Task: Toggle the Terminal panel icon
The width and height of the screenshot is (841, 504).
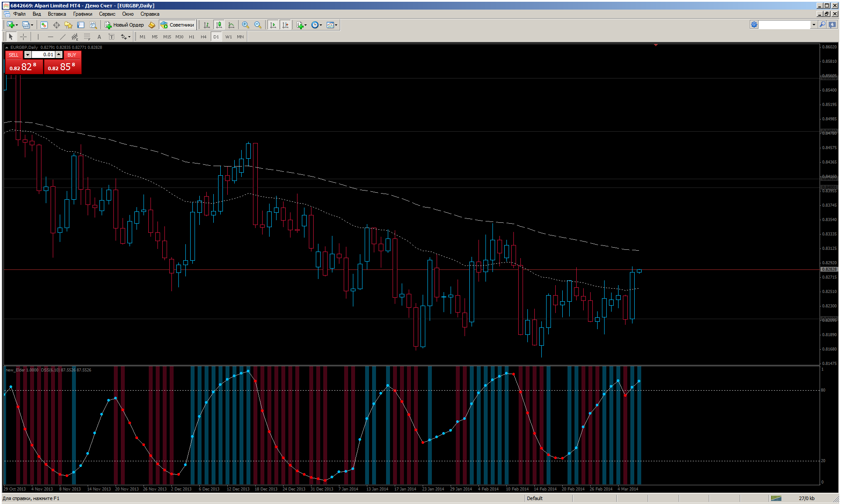Action: tap(81, 25)
